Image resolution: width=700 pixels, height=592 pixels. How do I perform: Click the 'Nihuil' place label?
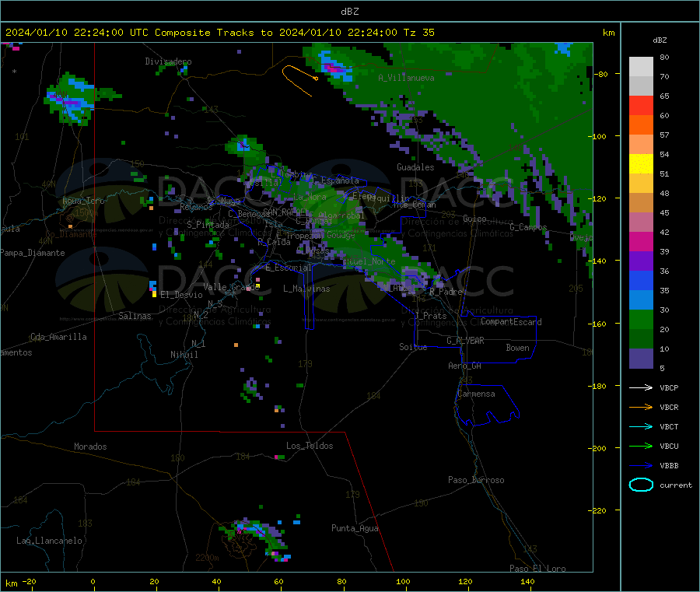184,355
